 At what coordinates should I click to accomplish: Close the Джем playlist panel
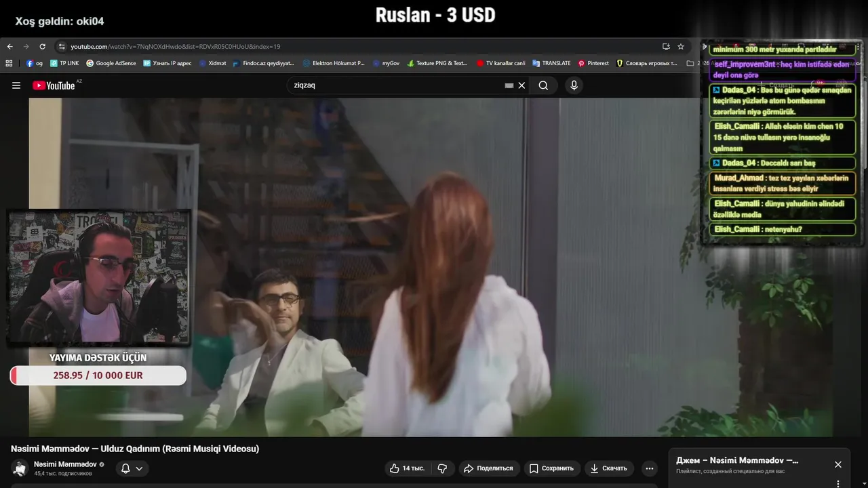coord(838,464)
